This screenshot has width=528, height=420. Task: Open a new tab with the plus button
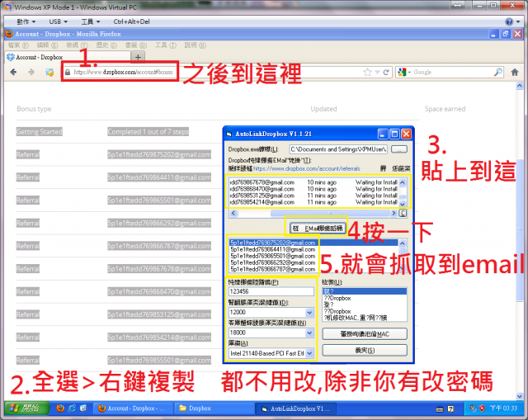(x=138, y=57)
